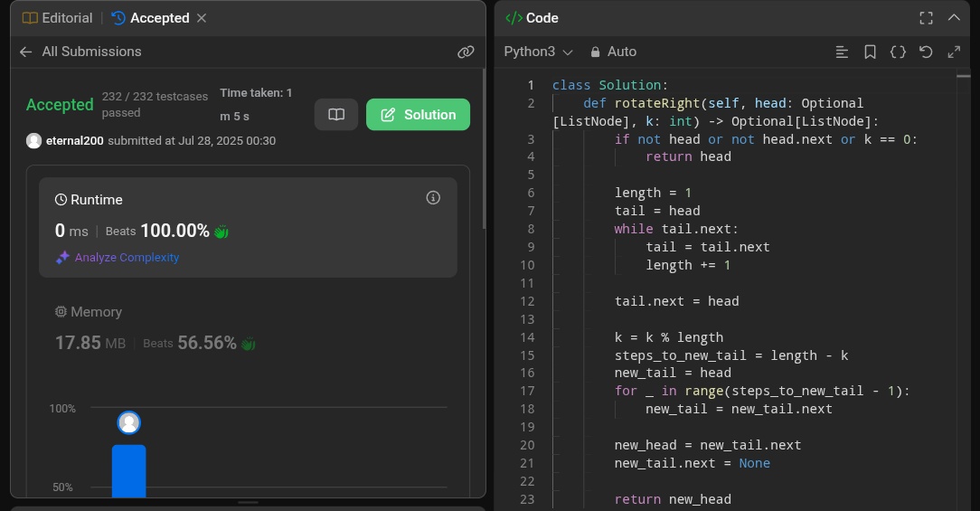Click the lock icon beside Auto
980x511 pixels.
coord(595,52)
